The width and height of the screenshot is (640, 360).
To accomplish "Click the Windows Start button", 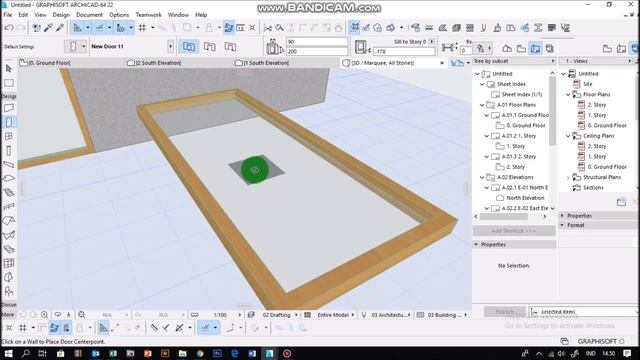I will (x=8, y=353).
